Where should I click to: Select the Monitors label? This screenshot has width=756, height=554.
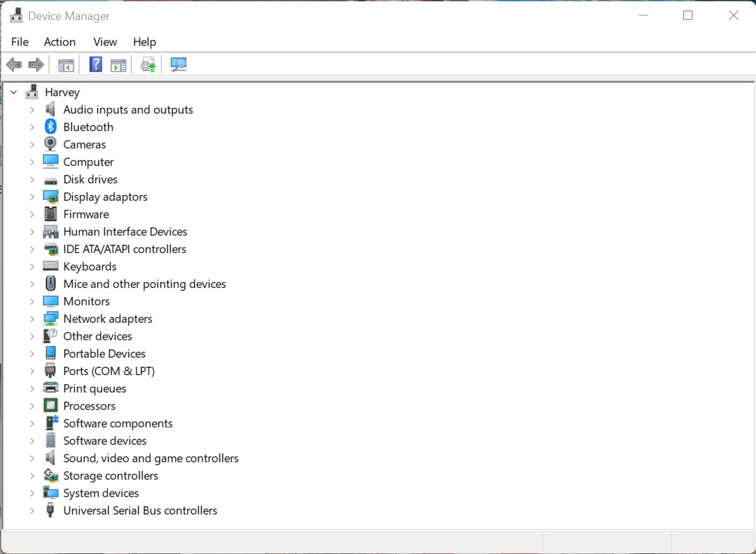click(87, 302)
